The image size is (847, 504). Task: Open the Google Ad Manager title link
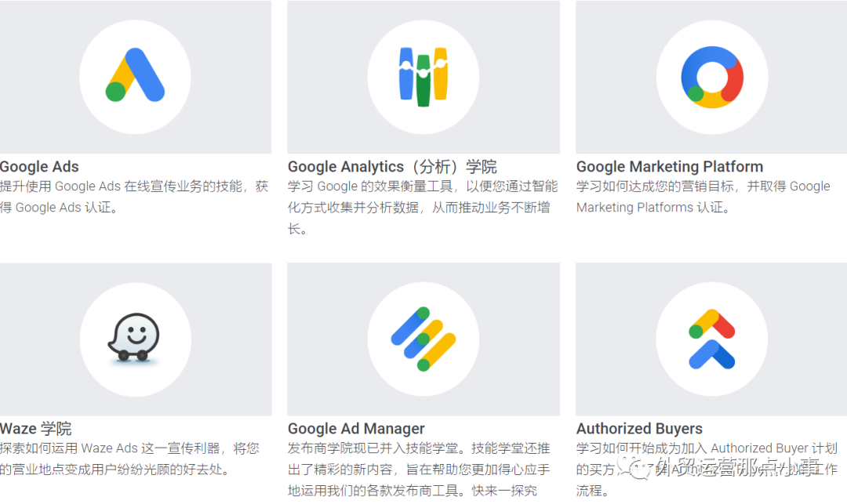click(356, 429)
